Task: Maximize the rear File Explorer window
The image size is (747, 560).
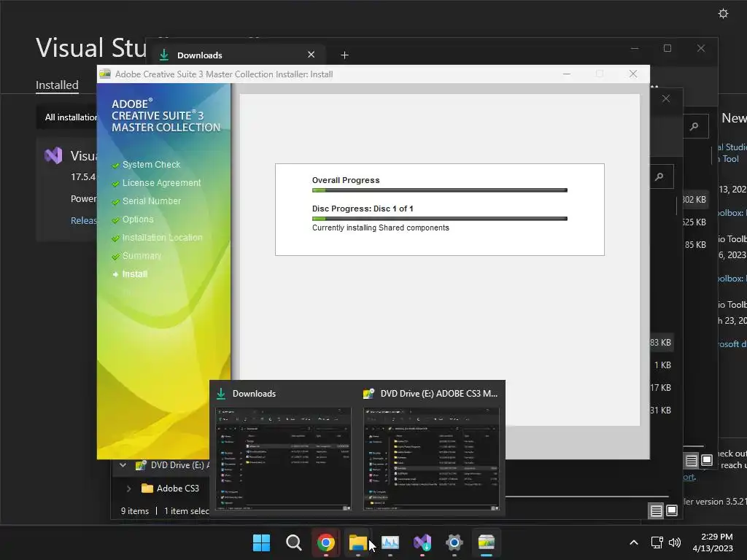Action: point(667,48)
